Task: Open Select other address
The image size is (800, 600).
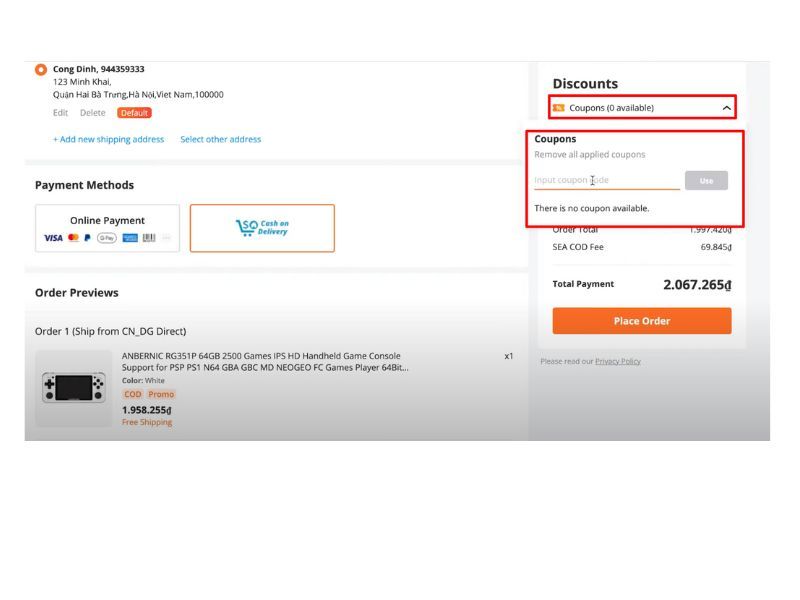Action: (221, 140)
